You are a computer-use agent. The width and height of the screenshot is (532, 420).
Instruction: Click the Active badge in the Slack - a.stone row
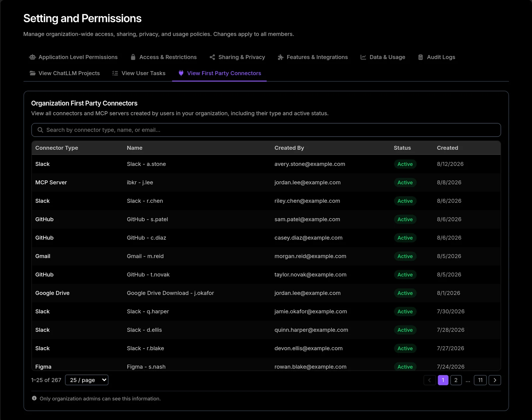(x=405, y=164)
